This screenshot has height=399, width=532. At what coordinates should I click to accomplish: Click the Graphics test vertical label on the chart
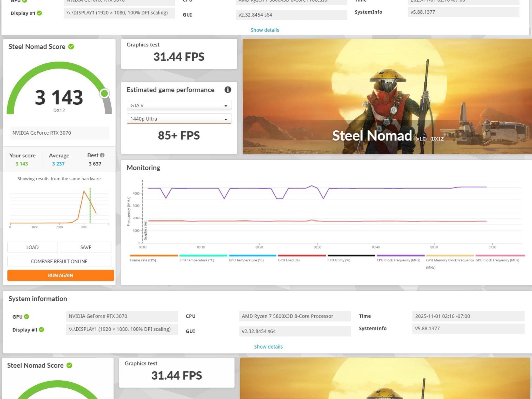[145, 230]
